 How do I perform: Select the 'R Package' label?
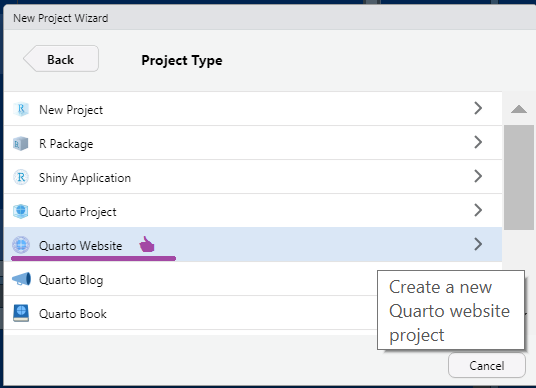66,144
